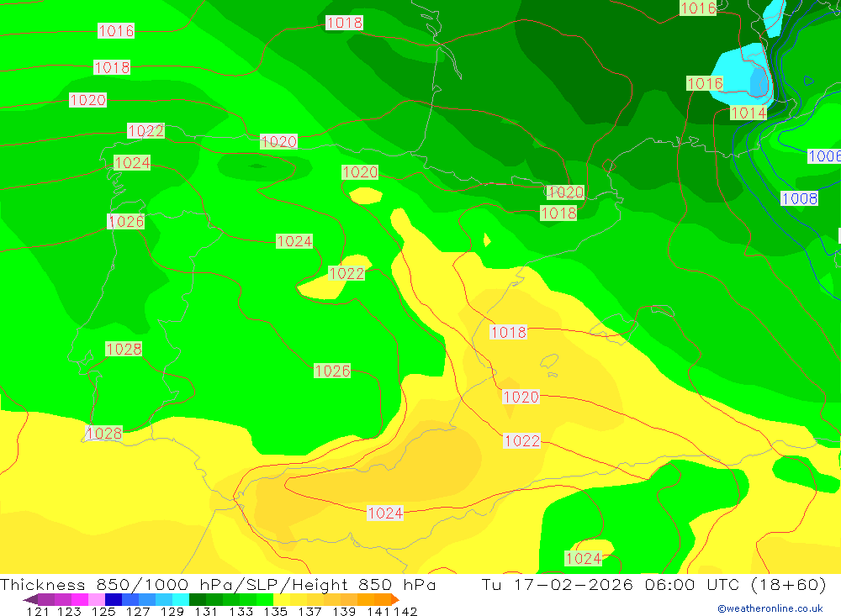Click the 123 legend value
Viewport: 841px width, 616px height.
click(69, 611)
